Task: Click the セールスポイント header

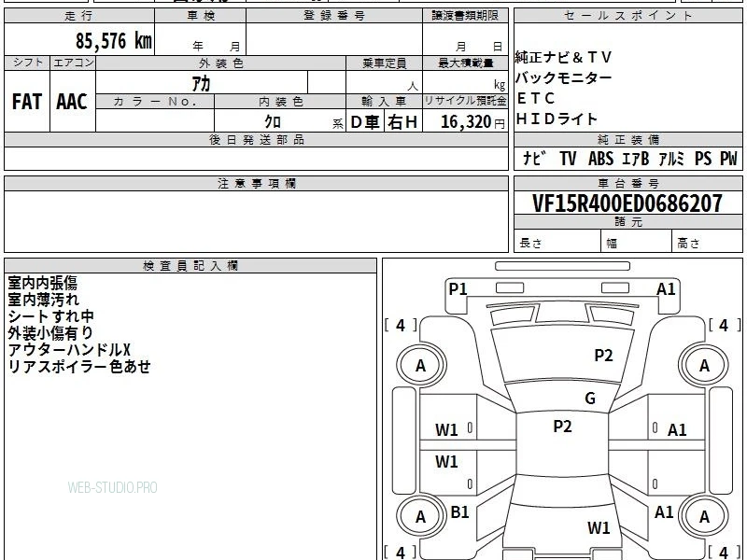Action: (x=627, y=16)
